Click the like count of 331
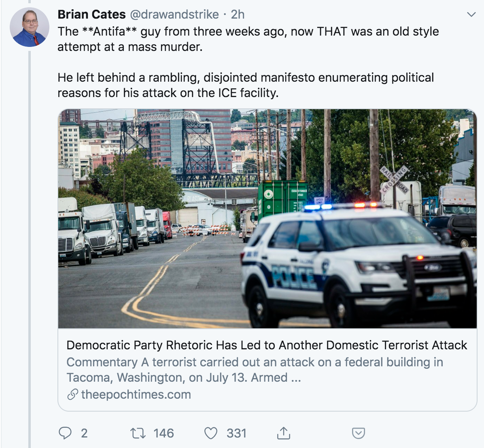 (x=236, y=433)
